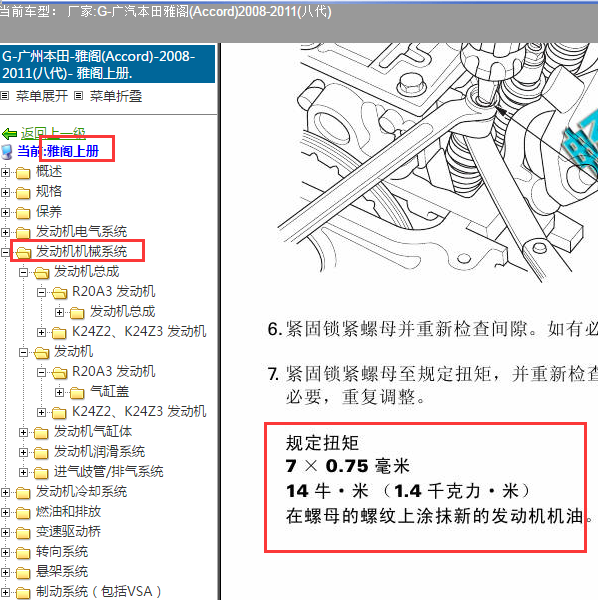Click the 悬架系统 folder icon
This screenshot has height=600, width=598.
pos(23,572)
